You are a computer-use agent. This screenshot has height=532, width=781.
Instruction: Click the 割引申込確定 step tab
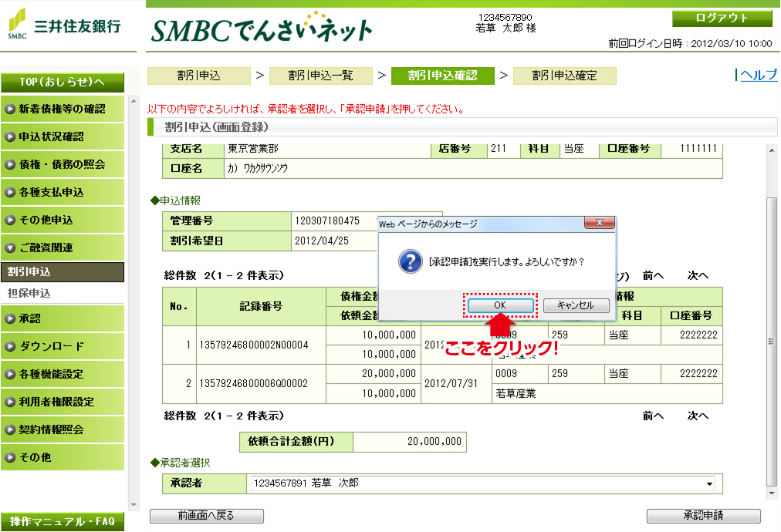click(565, 76)
